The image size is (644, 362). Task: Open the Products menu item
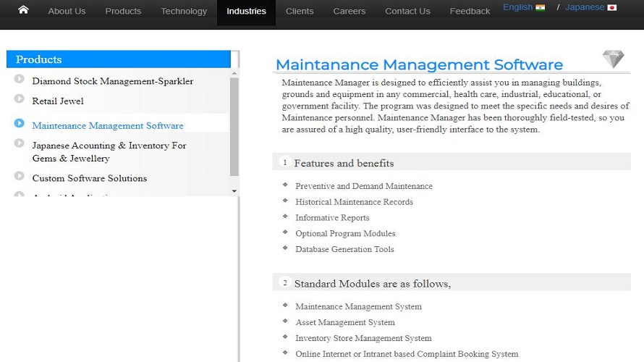tap(123, 11)
